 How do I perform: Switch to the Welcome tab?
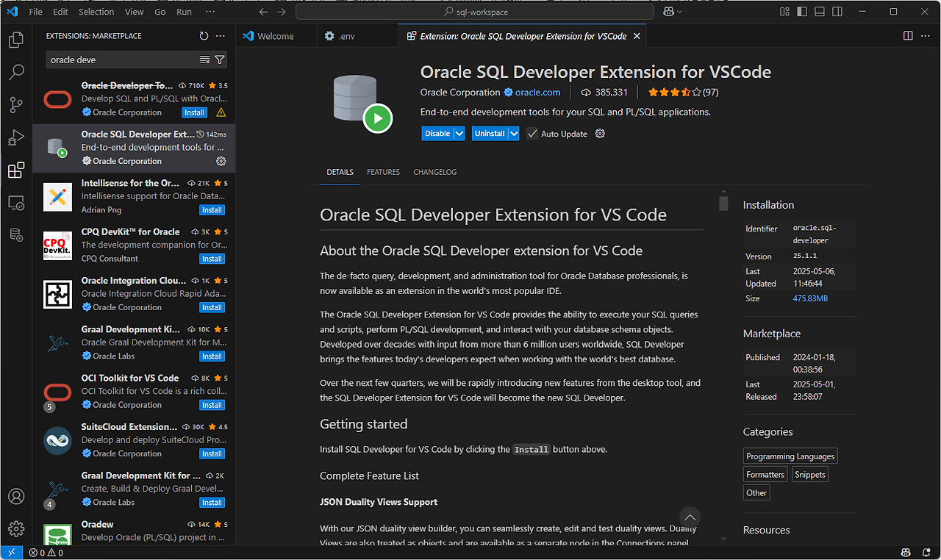[x=276, y=36]
